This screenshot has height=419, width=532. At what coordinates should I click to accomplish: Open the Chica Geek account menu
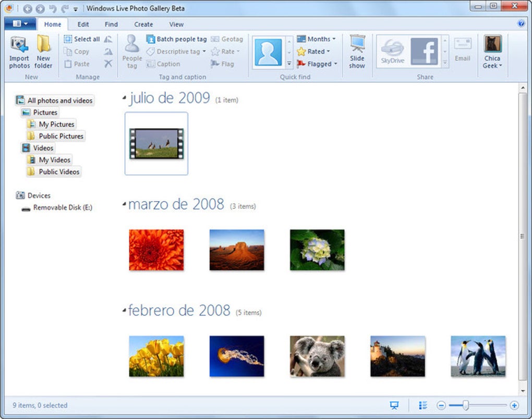[492, 52]
